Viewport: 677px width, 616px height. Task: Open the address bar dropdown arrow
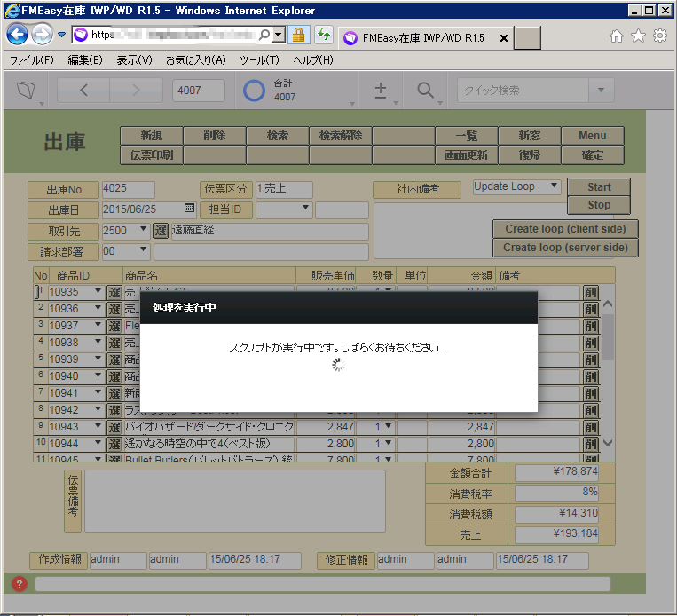tap(279, 35)
